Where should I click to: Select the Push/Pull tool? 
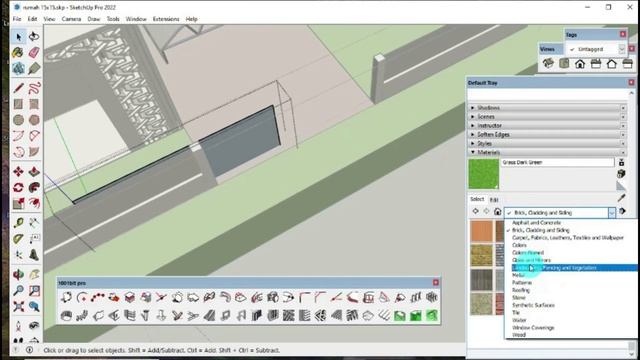(34, 171)
